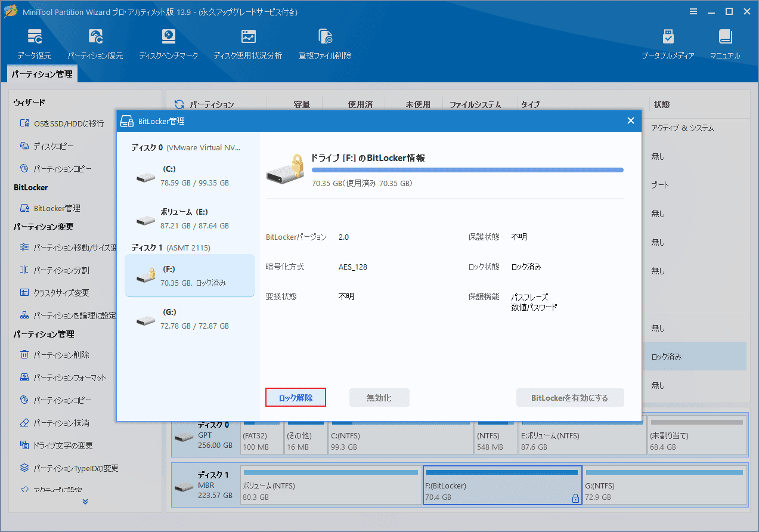Select drive (G:) in the BitLocker dialog
759x532 pixels.
189,318
